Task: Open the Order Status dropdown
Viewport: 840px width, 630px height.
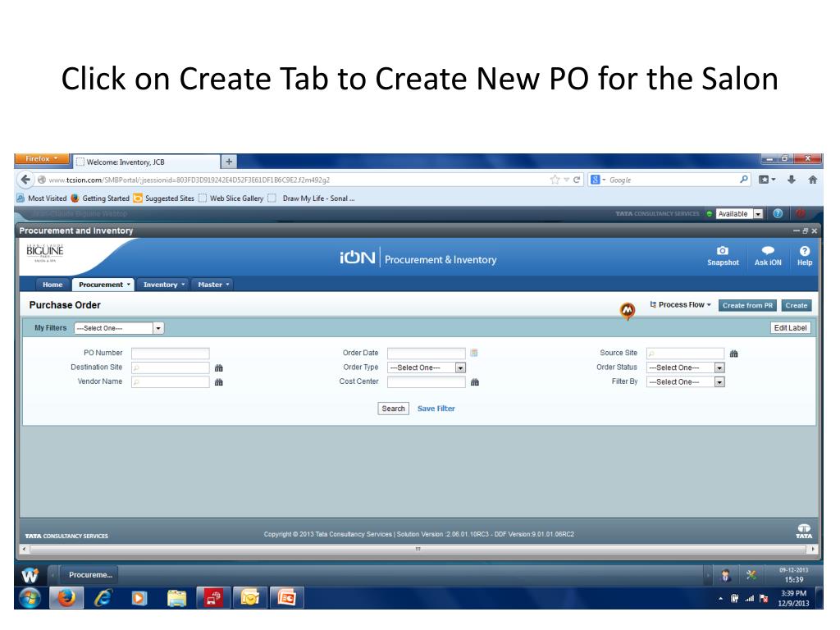Action: coord(719,368)
